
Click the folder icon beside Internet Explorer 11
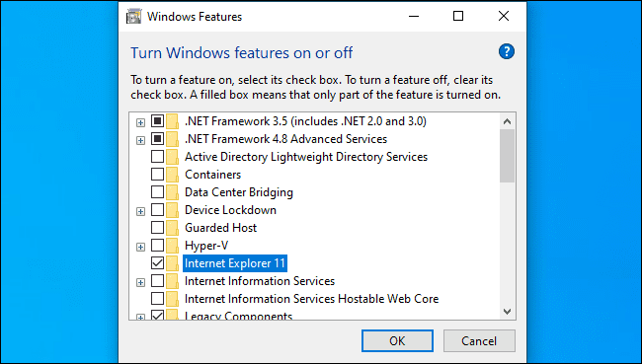pyautogui.click(x=173, y=263)
